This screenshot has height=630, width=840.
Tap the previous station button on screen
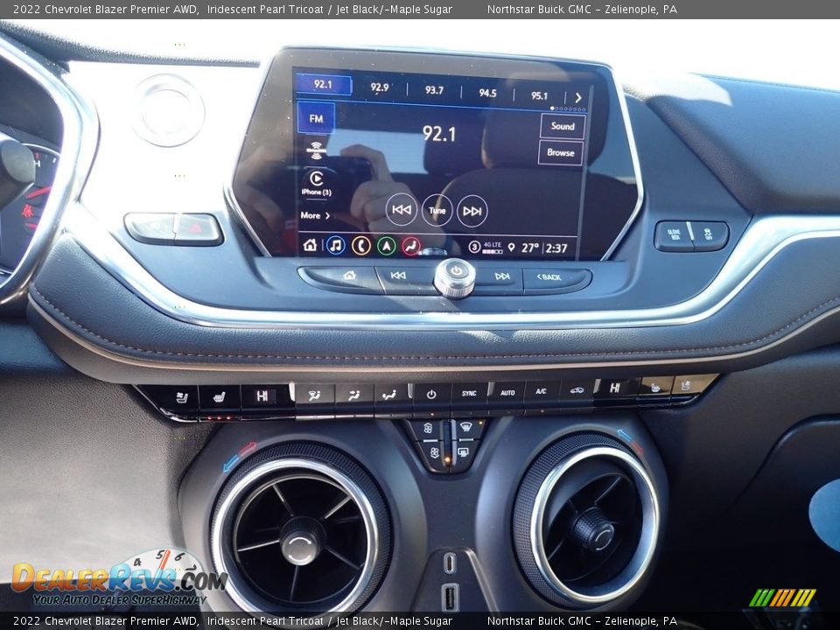402,209
